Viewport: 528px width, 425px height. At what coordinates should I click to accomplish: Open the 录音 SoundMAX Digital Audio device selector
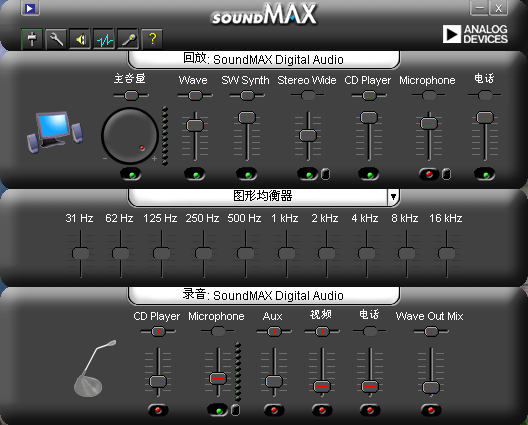(264, 295)
